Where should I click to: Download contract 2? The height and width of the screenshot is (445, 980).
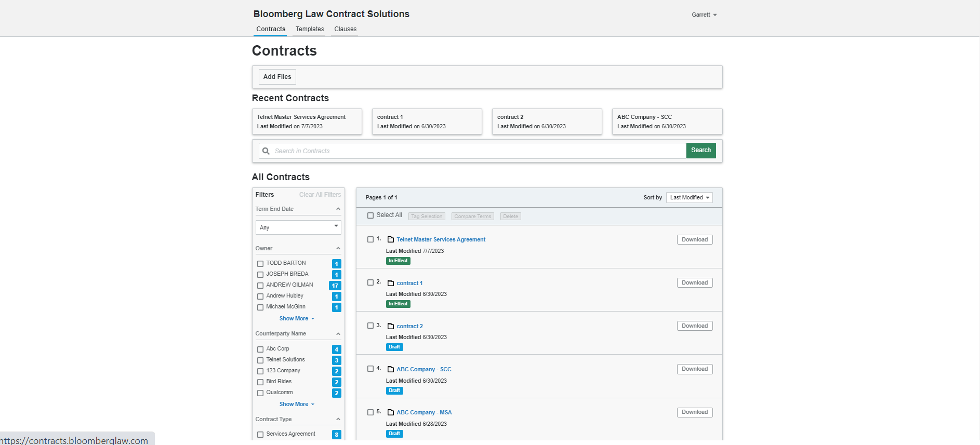[x=695, y=326]
